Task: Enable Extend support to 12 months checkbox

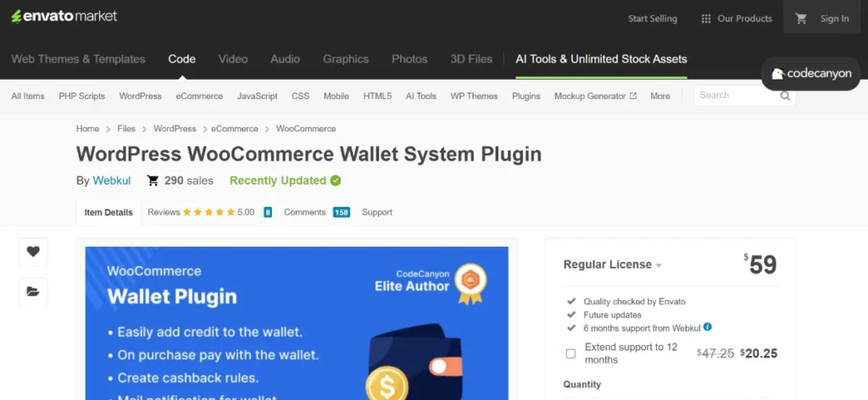Action: (570, 353)
